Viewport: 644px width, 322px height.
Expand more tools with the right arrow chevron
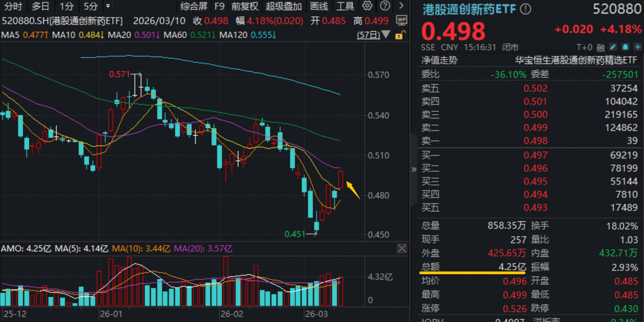[402, 6]
